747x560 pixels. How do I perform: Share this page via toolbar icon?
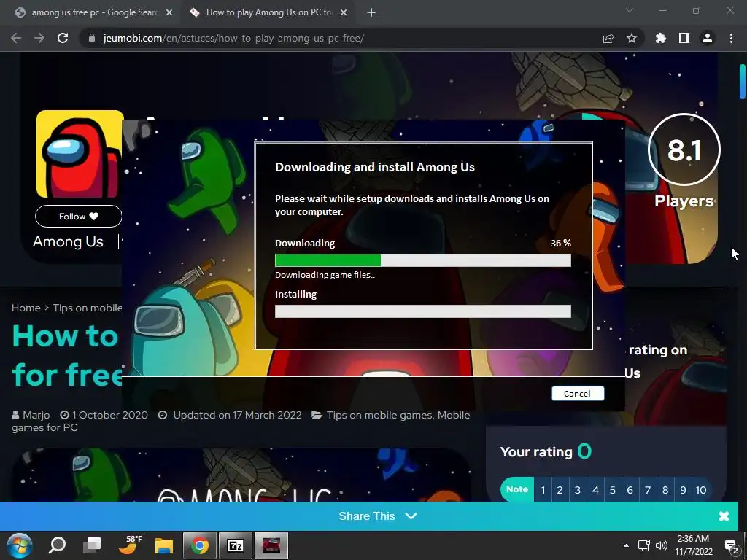coord(608,38)
